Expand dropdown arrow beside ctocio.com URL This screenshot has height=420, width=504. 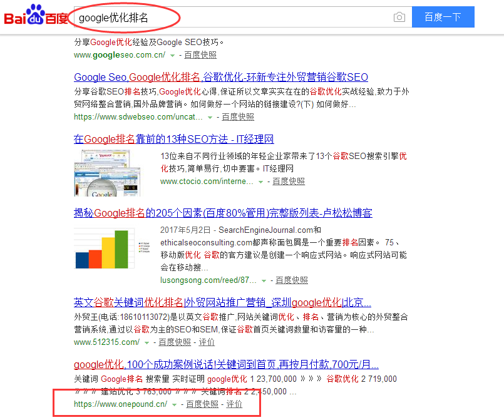point(260,182)
